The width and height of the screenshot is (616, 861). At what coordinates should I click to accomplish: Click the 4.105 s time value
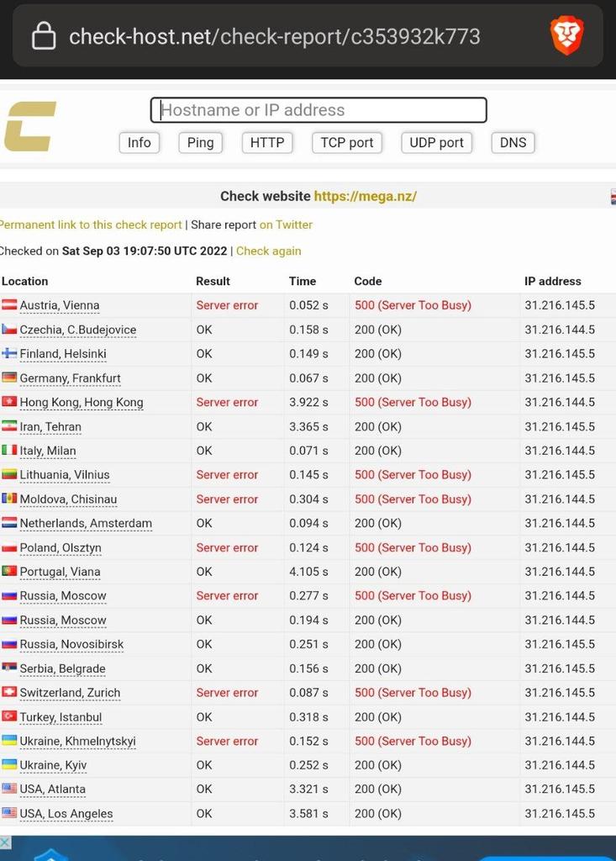[x=308, y=572]
